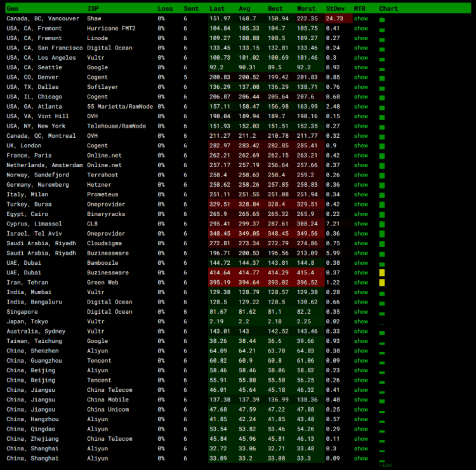
Task: Click show link for Riyadh Cloudsigma
Action: tap(360, 243)
